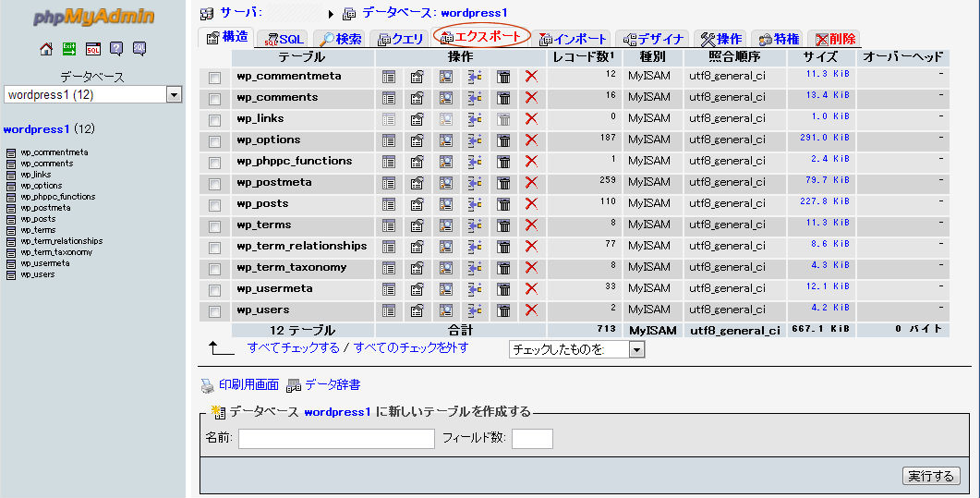Check the wp_commentmeta row checkbox
The image size is (980, 498).
[215, 79]
